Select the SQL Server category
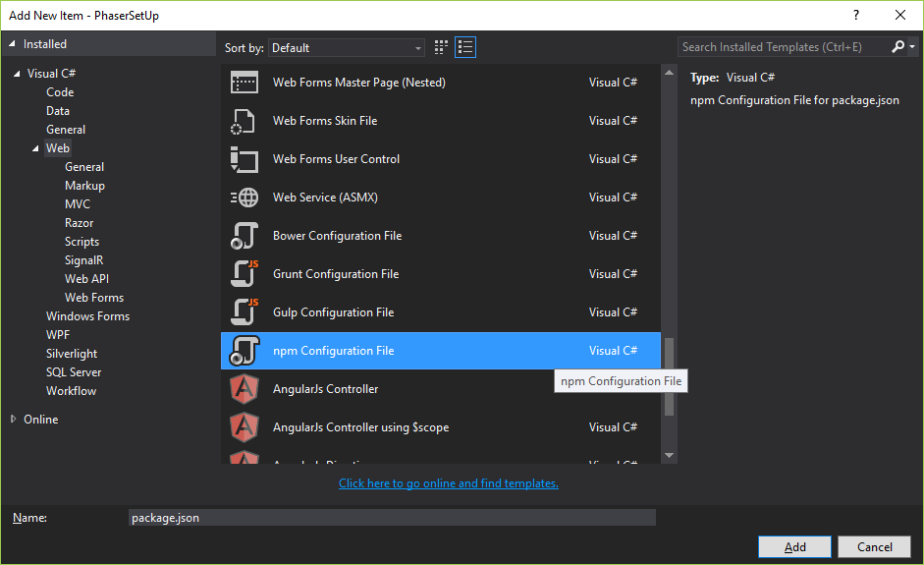This screenshot has width=924, height=565. (x=74, y=372)
